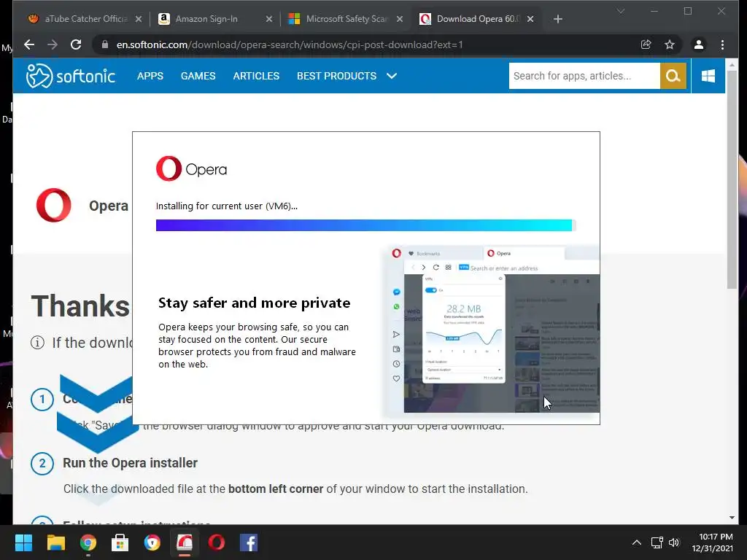Click the page vertical scrollbar thumb
This screenshot has width=747, height=560.
[x=732, y=181]
